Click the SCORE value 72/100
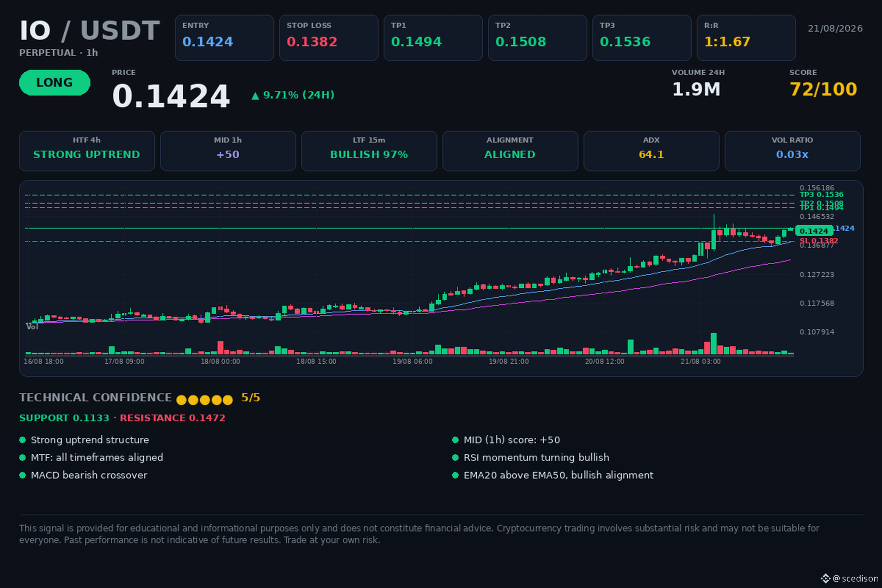The width and height of the screenshot is (882, 588). 823,89
